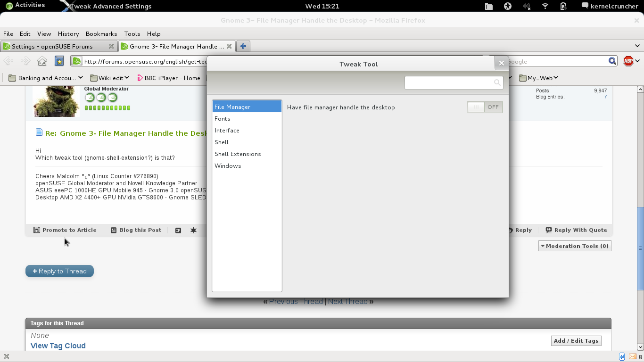Screen dimensions: 644x362
Task: Open My_Web bookmark folder
Action: [538, 78]
